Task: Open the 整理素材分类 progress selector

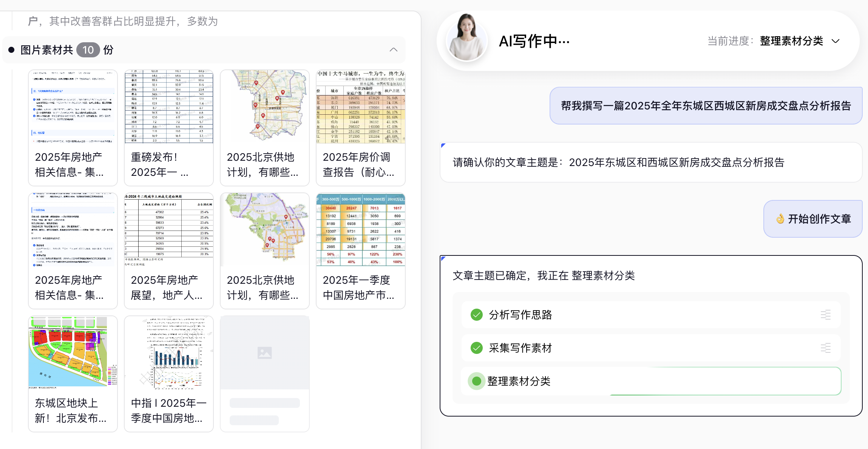Action: 791,41
